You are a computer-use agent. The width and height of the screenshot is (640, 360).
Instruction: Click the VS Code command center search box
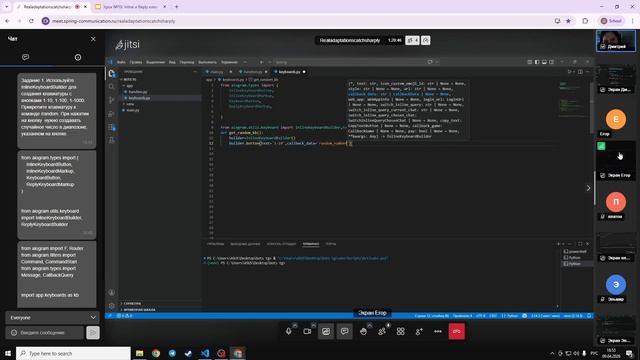(x=349, y=62)
